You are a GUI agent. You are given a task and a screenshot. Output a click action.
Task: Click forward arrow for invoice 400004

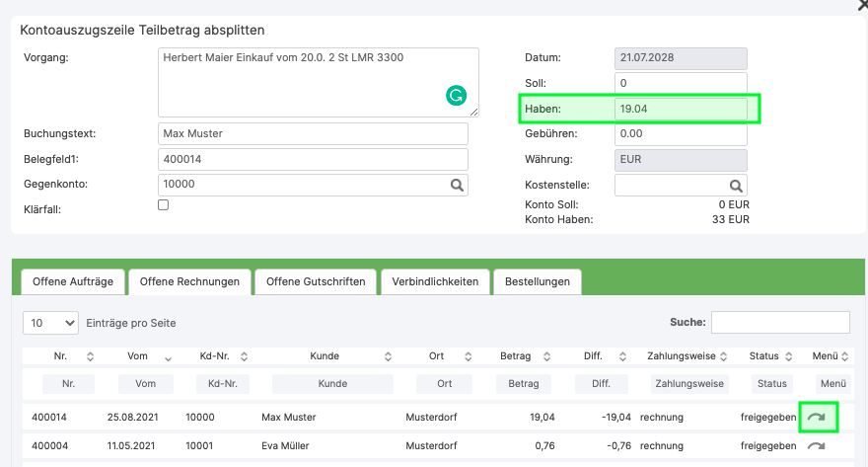coord(817,446)
